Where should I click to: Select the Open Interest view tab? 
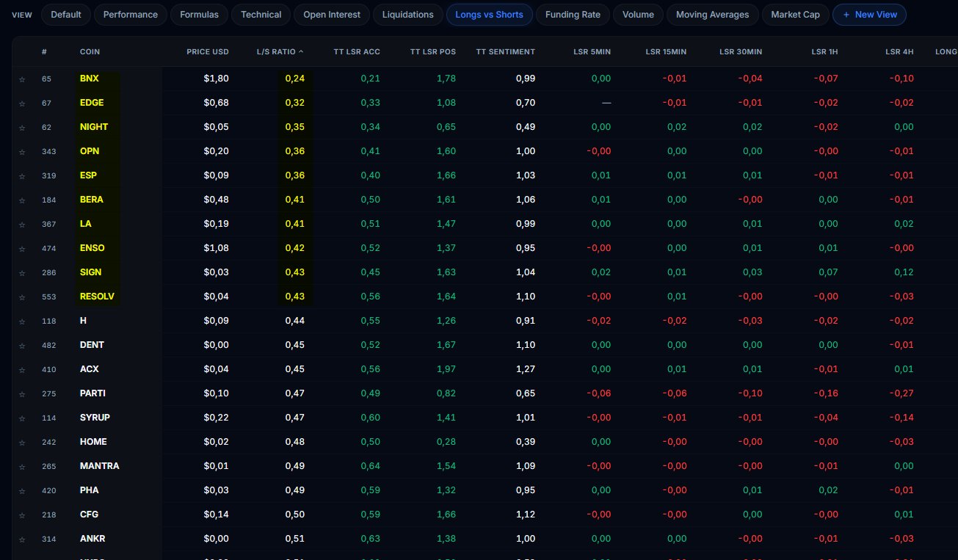pyautogui.click(x=332, y=15)
